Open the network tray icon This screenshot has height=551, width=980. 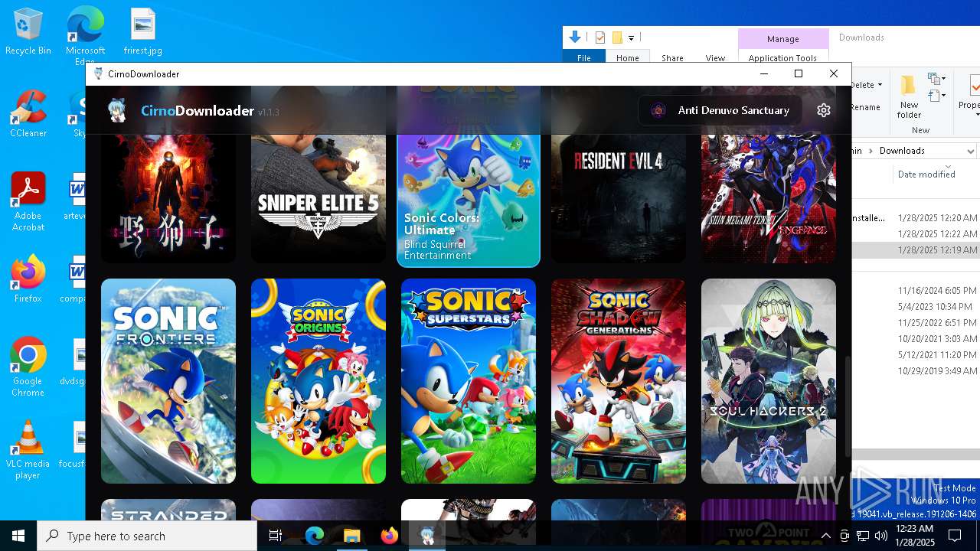coord(863,536)
